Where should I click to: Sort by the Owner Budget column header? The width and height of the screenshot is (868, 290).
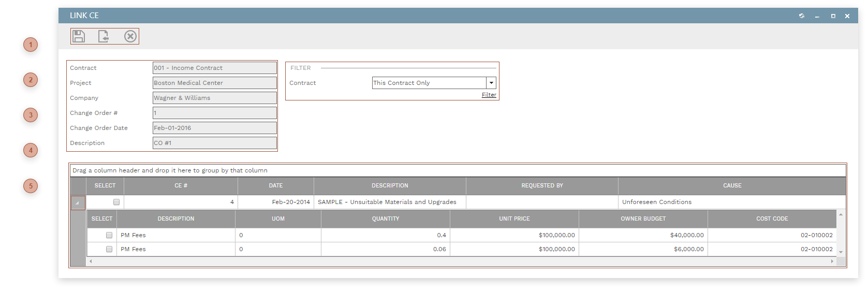643,219
